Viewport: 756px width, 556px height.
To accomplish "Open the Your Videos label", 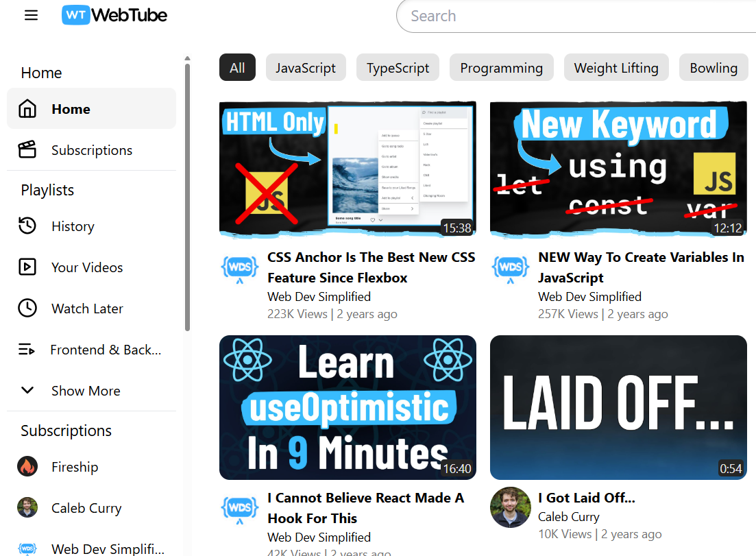I will coord(87,267).
